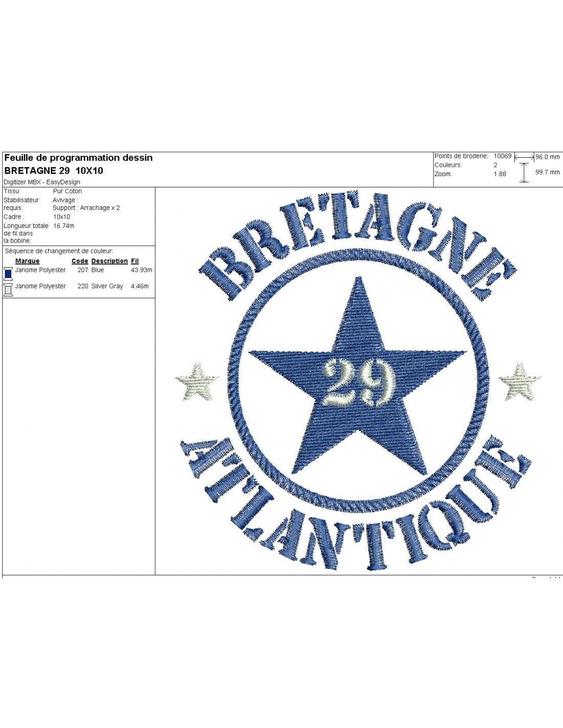Click the Description column header
Screen dimensions: 563x728
click(x=110, y=261)
